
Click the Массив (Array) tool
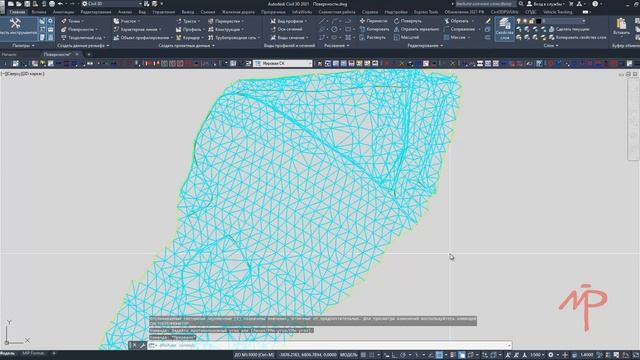point(454,38)
